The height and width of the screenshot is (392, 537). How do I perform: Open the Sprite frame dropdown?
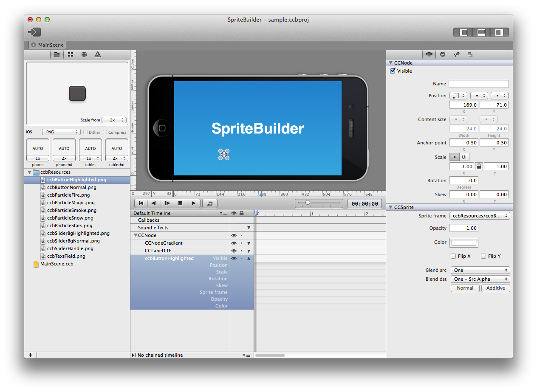480,216
